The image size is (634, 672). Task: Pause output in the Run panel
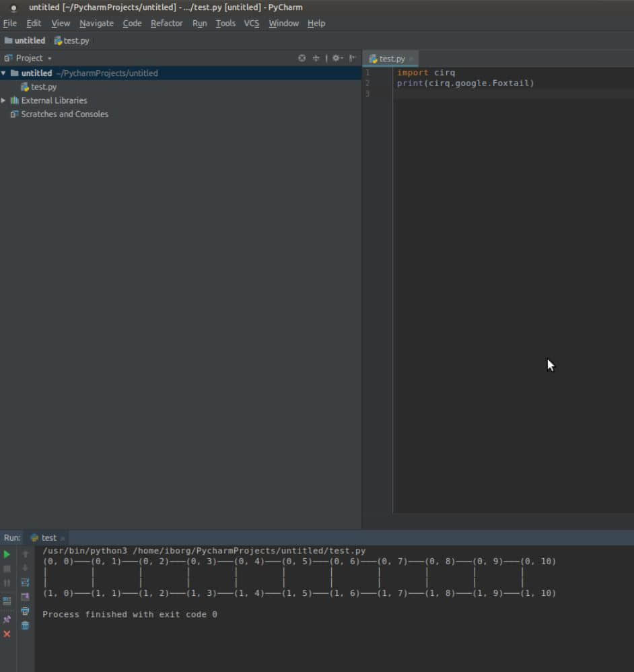pyautogui.click(x=7, y=583)
